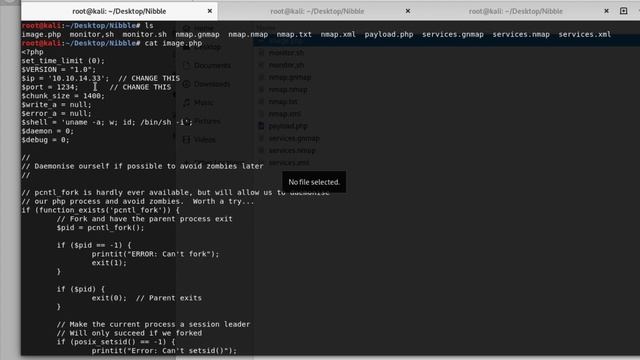Click the function_exists('pcntl_fork') line
This screenshot has height=360, width=640.
click(x=100, y=210)
